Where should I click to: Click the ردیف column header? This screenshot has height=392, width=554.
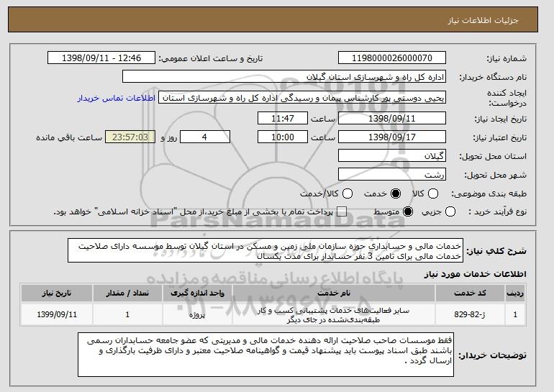pos(515,293)
